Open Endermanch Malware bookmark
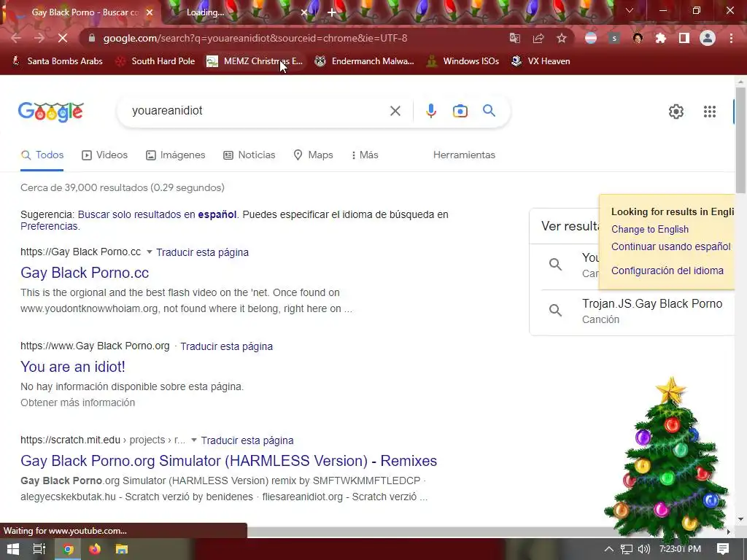Viewport: 747px width, 560px height. pyautogui.click(x=364, y=61)
